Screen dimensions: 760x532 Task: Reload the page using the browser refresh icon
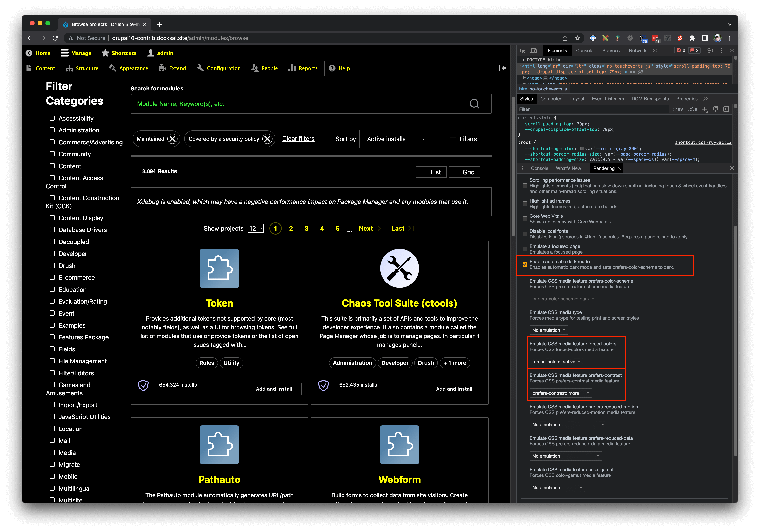pos(55,38)
